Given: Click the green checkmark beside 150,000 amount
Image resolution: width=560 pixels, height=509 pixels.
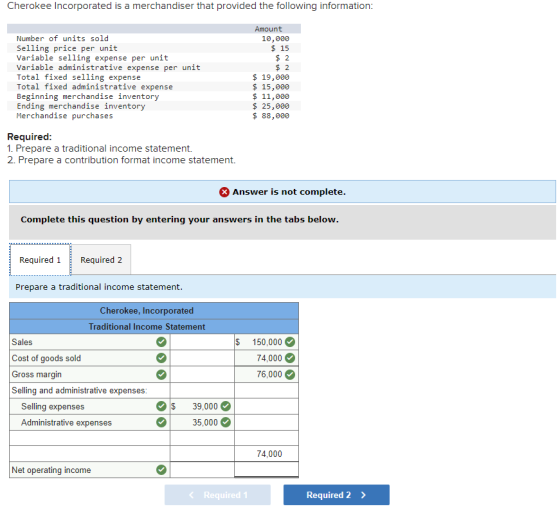Looking at the screenshot, I should (x=290, y=342).
